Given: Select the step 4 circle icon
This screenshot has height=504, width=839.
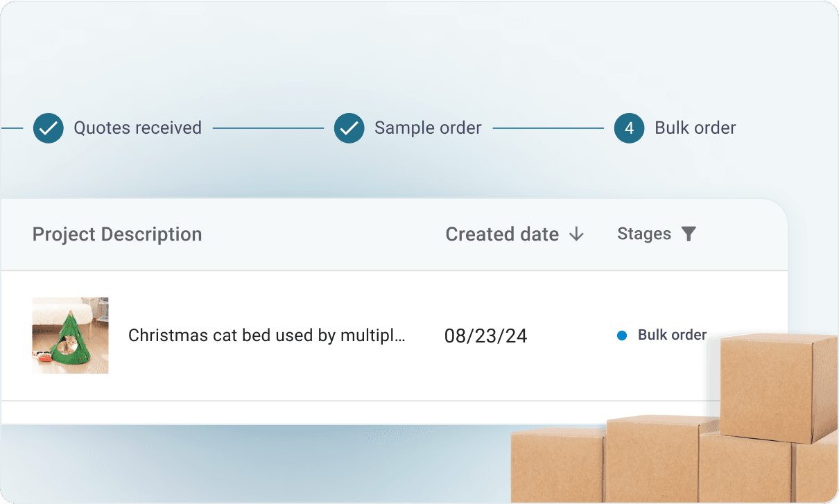Looking at the screenshot, I should click(x=630, y=128).
